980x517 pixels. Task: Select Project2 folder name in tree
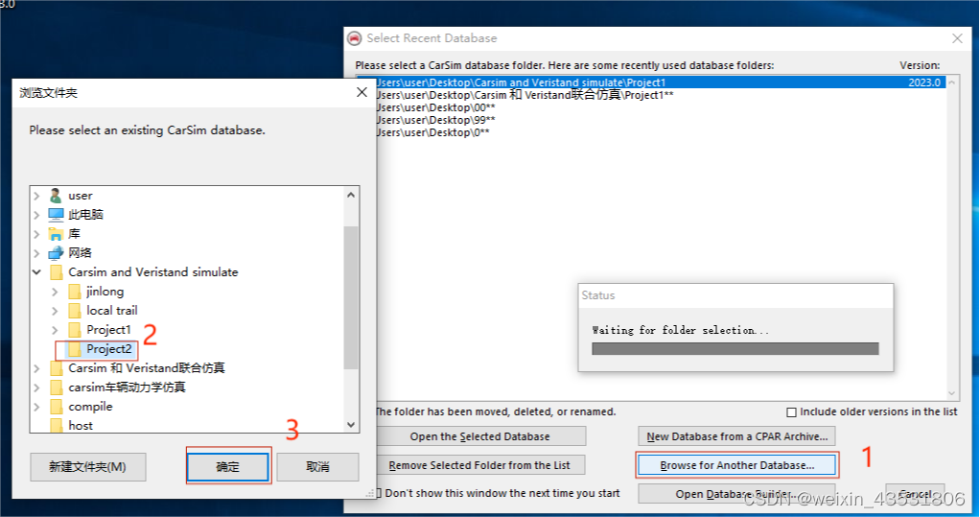[109, 349]
